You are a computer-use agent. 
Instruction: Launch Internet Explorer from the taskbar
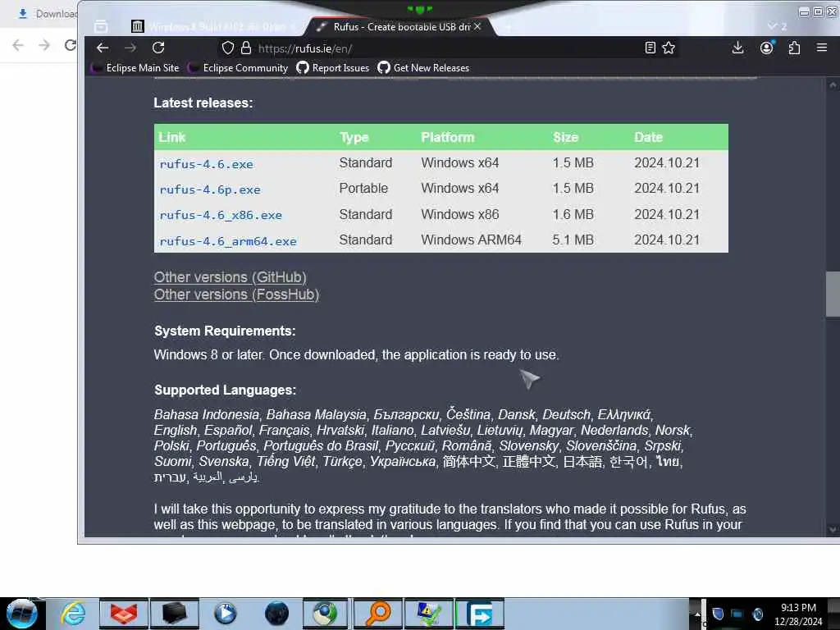tap(73, 614)
